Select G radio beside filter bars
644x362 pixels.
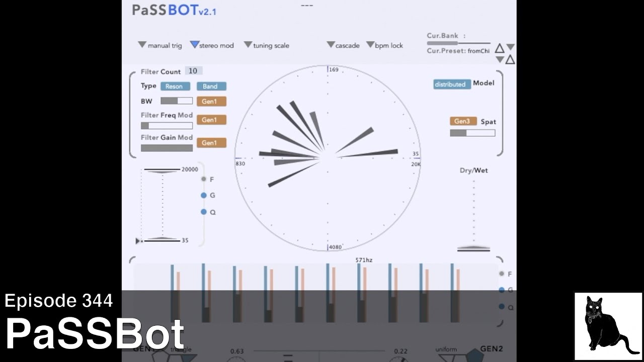click(x=502, y=290)
